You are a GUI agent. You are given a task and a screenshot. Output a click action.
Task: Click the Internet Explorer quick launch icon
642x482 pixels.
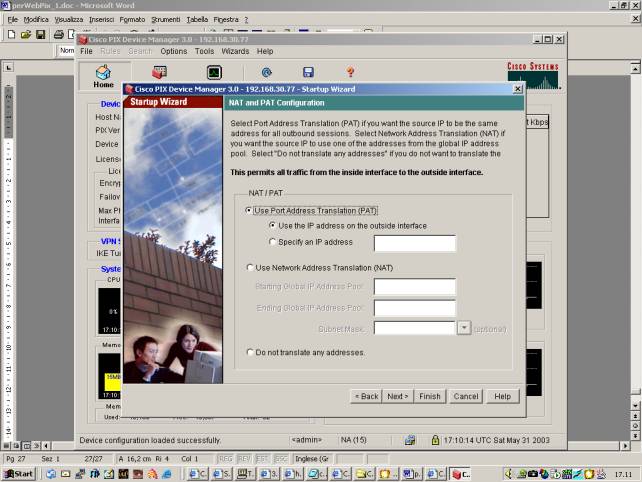167,474
